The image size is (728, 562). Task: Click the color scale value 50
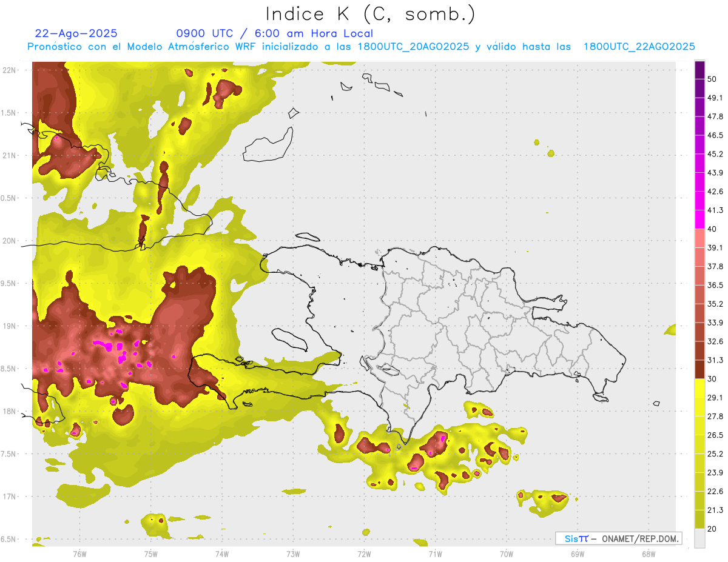pyautogui.click(x=712, y=79)
